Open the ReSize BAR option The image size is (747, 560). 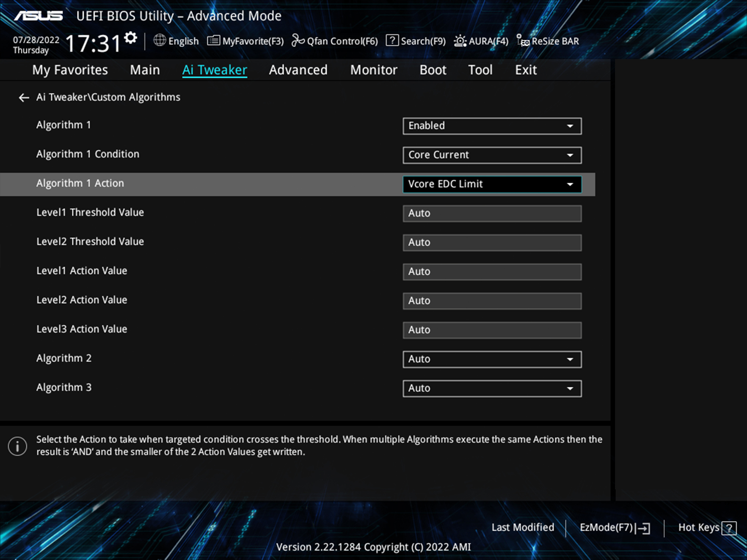(x=548, y=41)
